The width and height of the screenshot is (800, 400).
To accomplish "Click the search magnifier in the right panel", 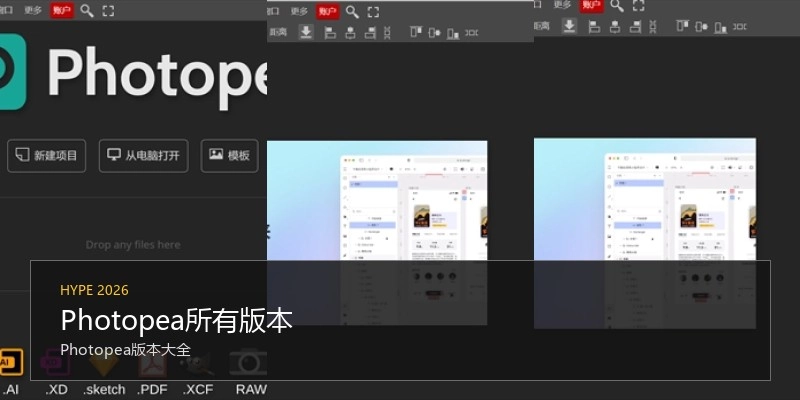I will [x=617, y=6].
